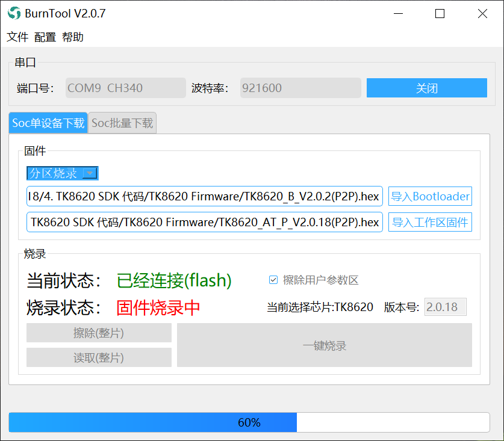Image resolution: width=504 pixels, height=441 pixels.
Task: Switch to Soc单设备下载 tab
Action: (48, 123)
